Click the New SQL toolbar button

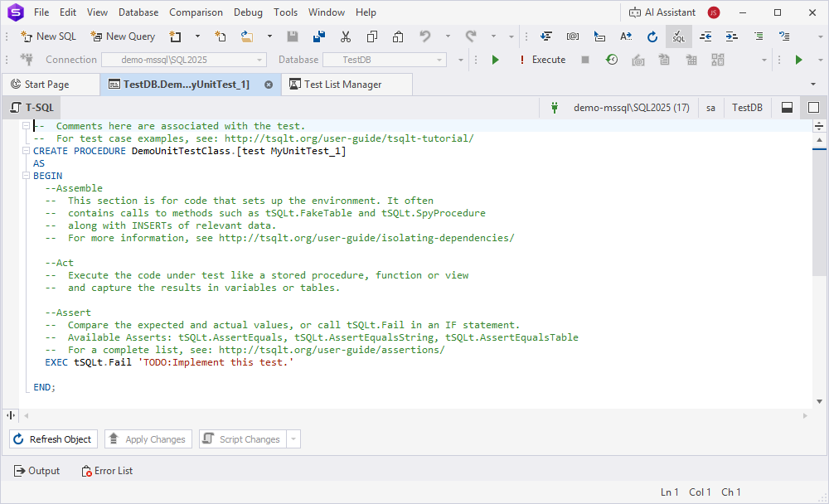(48, 36)
